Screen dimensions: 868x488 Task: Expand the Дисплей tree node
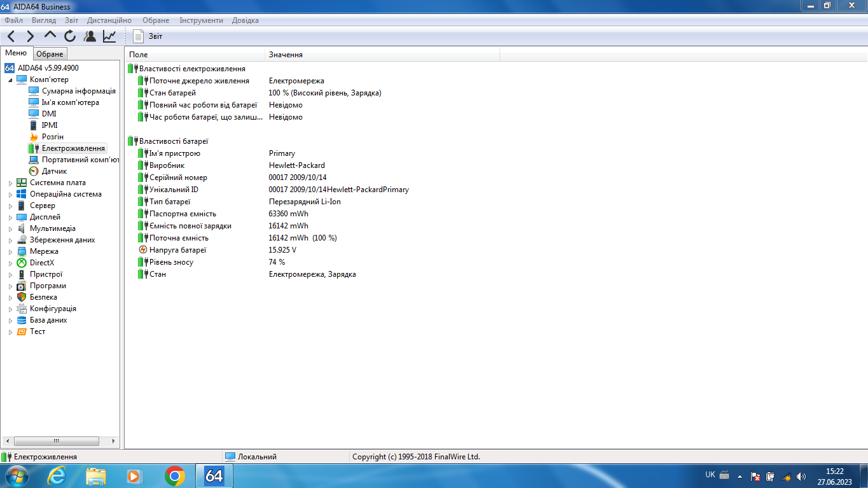(x=10, y=217)
